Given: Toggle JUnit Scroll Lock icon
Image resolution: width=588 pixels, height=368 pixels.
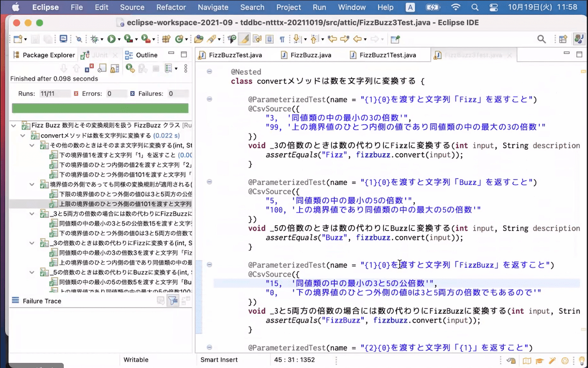Looking at the screenshot, I should 114,68.
